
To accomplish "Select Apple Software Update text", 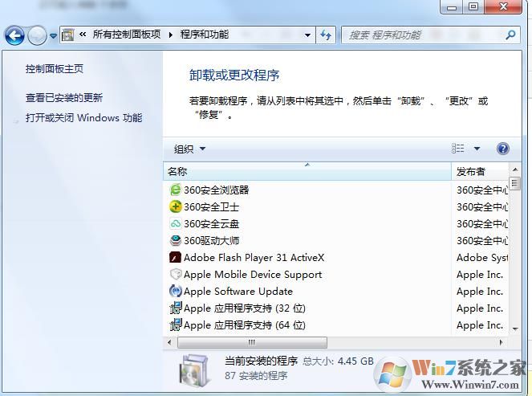I will [x=238, y=292].
